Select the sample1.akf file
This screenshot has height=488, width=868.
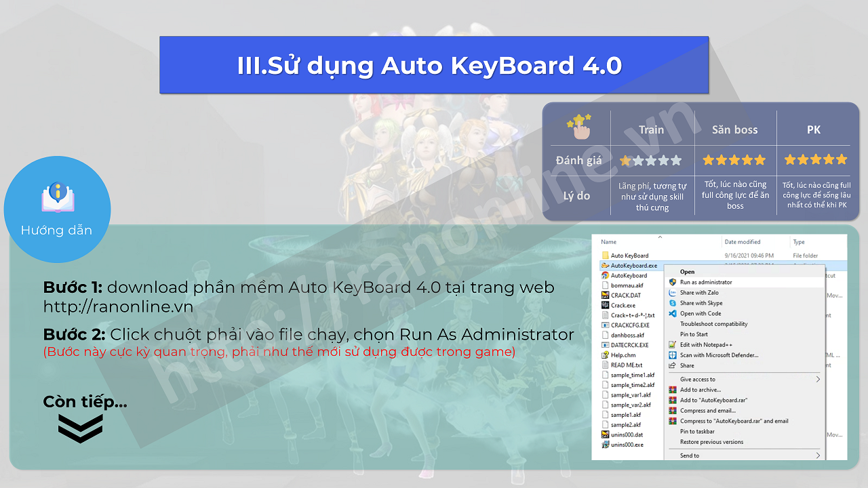pyautogui.click(x=626, y=415)
